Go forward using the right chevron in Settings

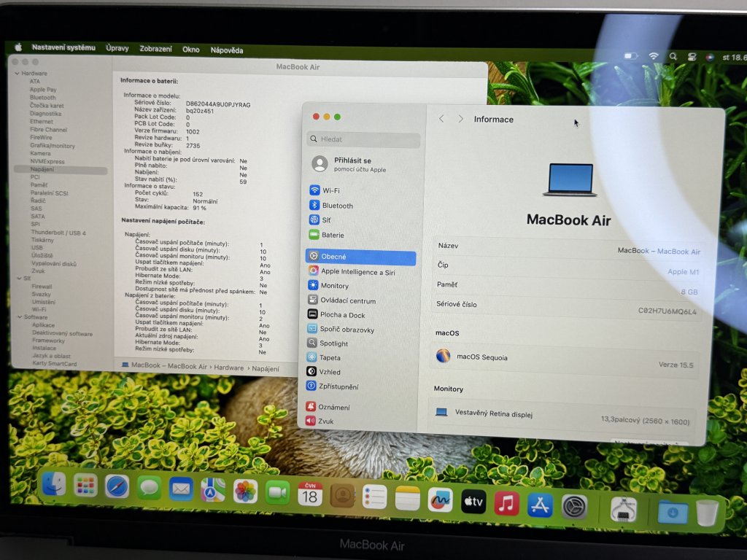click(460, 119)
